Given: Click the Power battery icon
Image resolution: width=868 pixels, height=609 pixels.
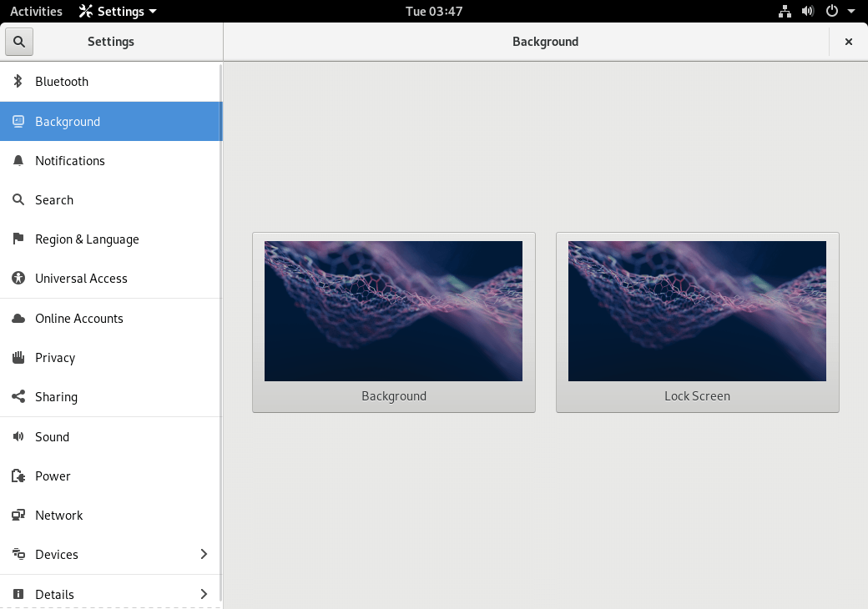Looking at the screenshot, I should coord(18,476).
